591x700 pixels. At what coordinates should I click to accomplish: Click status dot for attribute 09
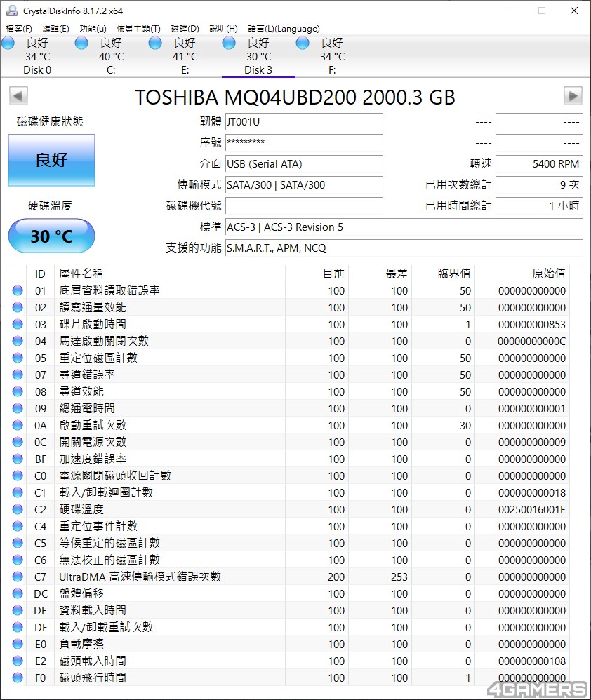tap(18, 408)
